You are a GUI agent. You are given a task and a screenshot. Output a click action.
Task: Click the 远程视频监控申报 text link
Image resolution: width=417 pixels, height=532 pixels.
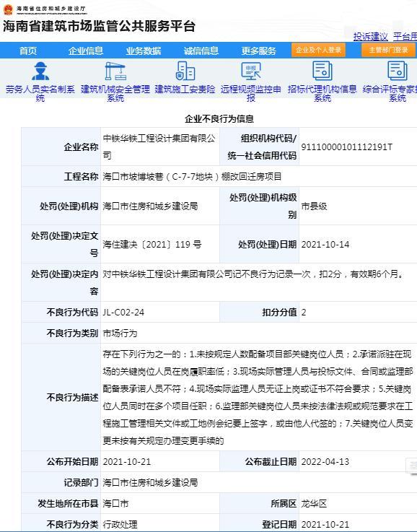(x=251, y=93)
